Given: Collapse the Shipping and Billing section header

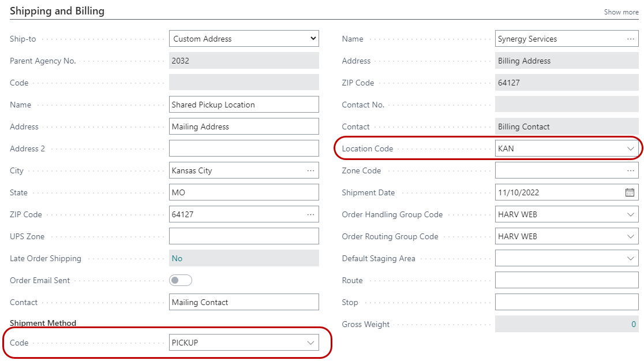Looking at the screenshot, I should coord(57,11).
